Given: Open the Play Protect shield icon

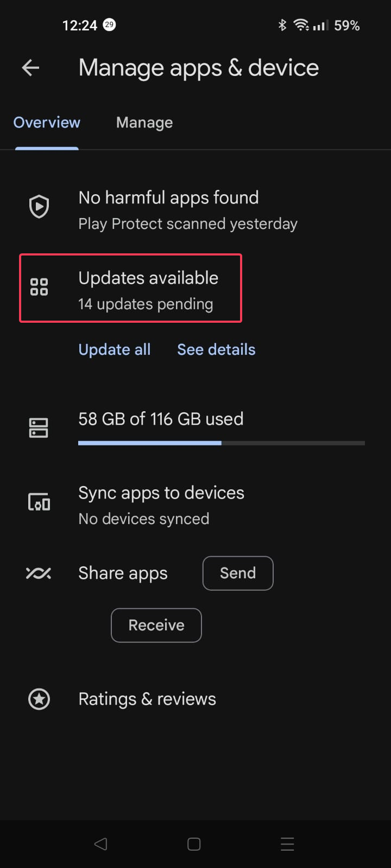Looking at the screenshot, I should coord(39,207).
